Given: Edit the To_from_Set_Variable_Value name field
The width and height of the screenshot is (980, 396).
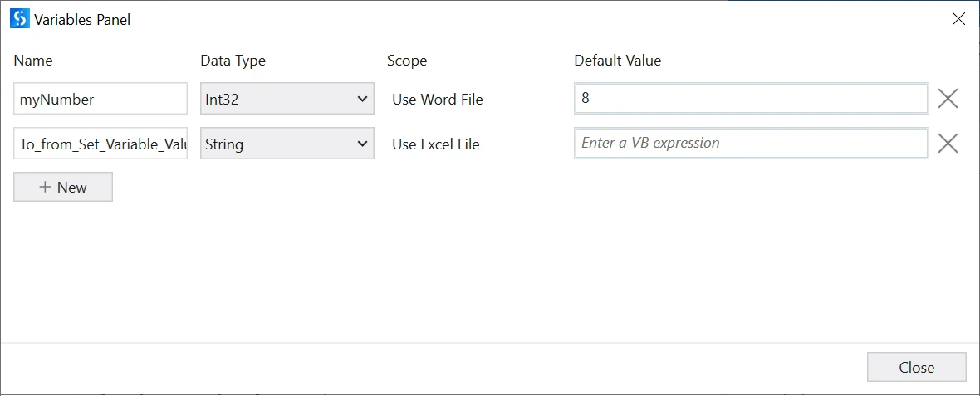Looking at the screenshot, I should point(100,144).
